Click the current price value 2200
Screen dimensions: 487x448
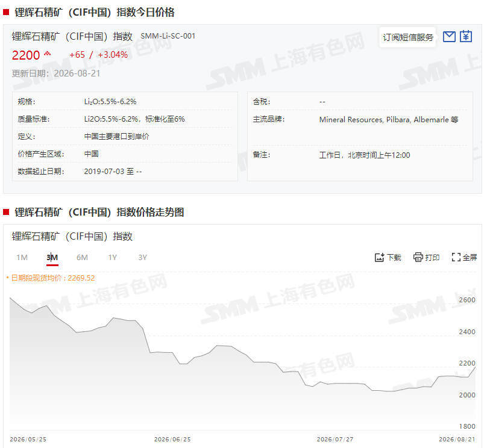(26, 55)
